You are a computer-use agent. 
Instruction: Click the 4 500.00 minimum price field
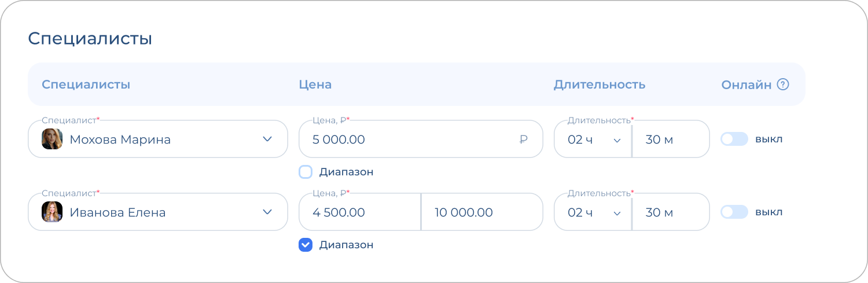(x=359, y=212)
